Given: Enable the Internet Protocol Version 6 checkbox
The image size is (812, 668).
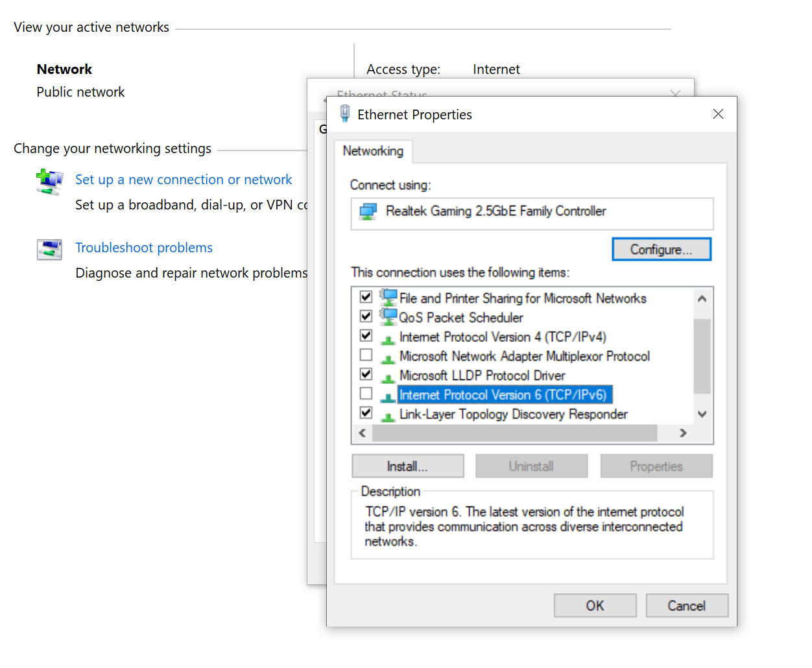Looking at the screenshot, I should 366,394.
